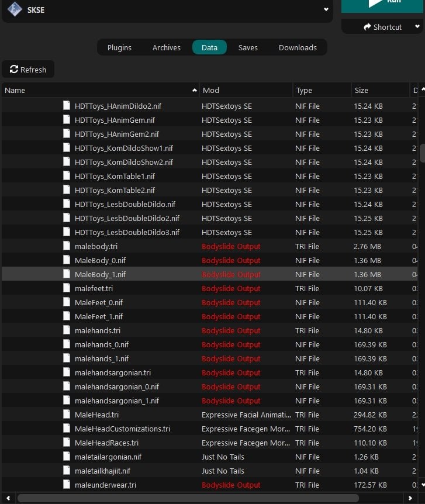The image size is (425, 504).
Task: Click the Refresh button
Action: 28,70
